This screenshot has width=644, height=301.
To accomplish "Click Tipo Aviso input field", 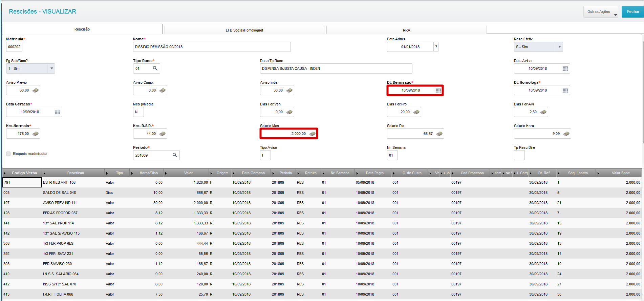I will point(265,155).
